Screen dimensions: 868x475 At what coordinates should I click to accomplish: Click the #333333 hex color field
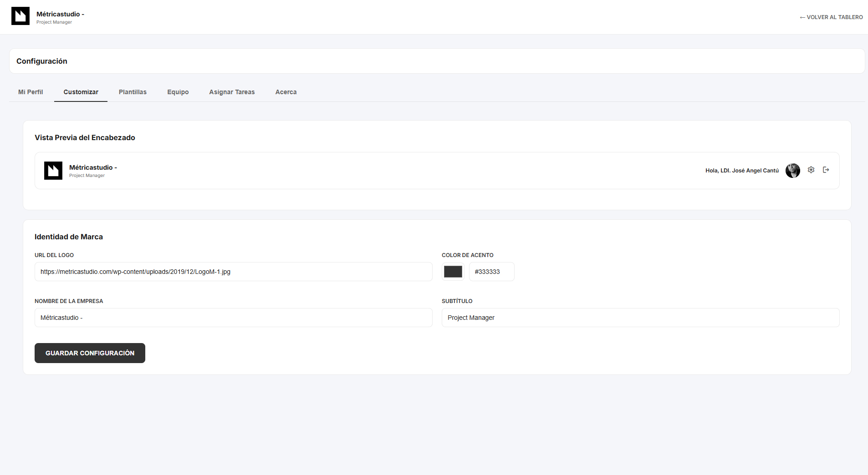pyautogui.click(x=491, y=272)
